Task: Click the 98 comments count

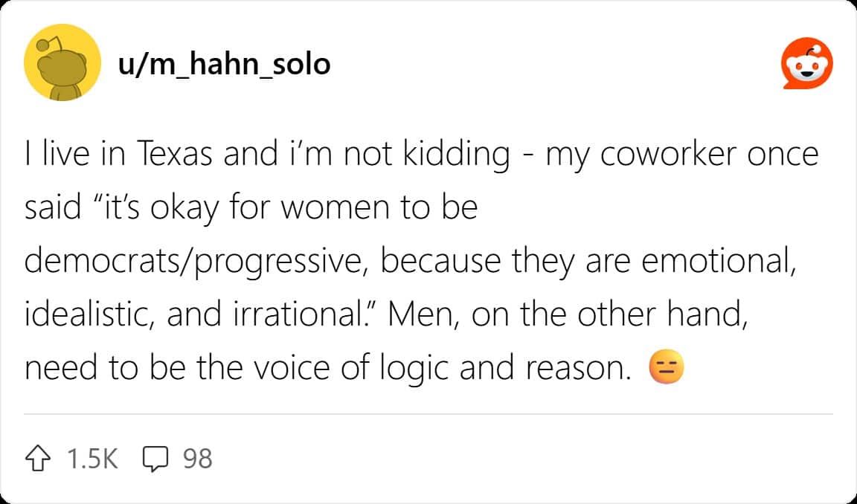Action: pos(197,459)
